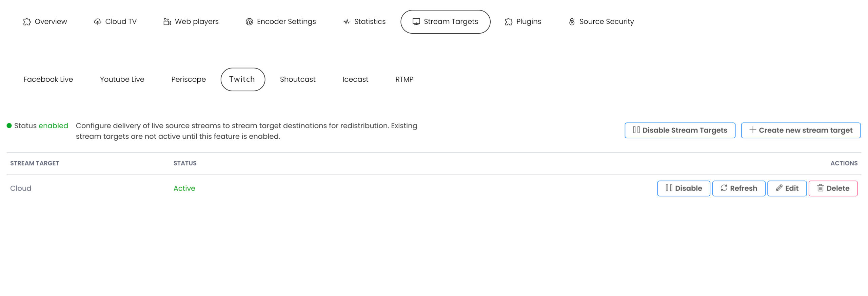This screenshot has width=868, height=296.
Task: Click the Plugins puzzle icon
Action: (x=509, y=22)
